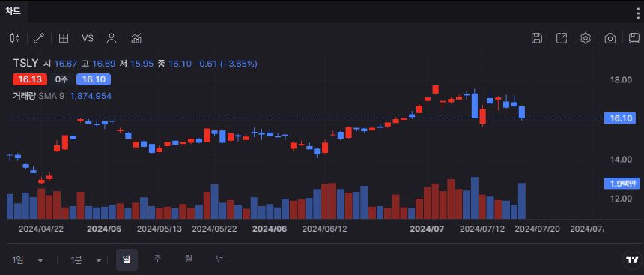644x275 pixels.
Task: Click the 1,874,954 volume value
Action: [91, 96]
